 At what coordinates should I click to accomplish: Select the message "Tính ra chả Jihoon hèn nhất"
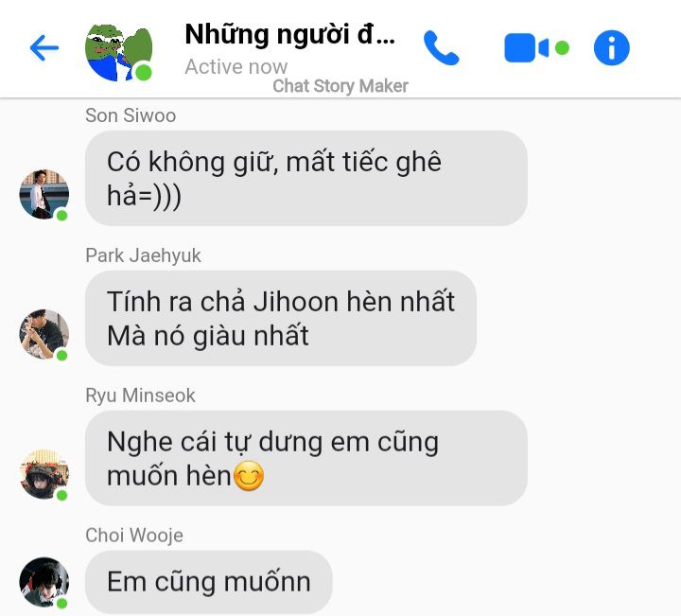point(281,318)
